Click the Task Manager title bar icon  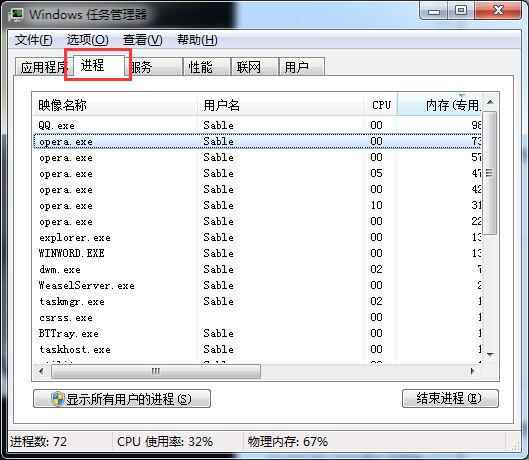pyautogui.click(x=16, y=14)
